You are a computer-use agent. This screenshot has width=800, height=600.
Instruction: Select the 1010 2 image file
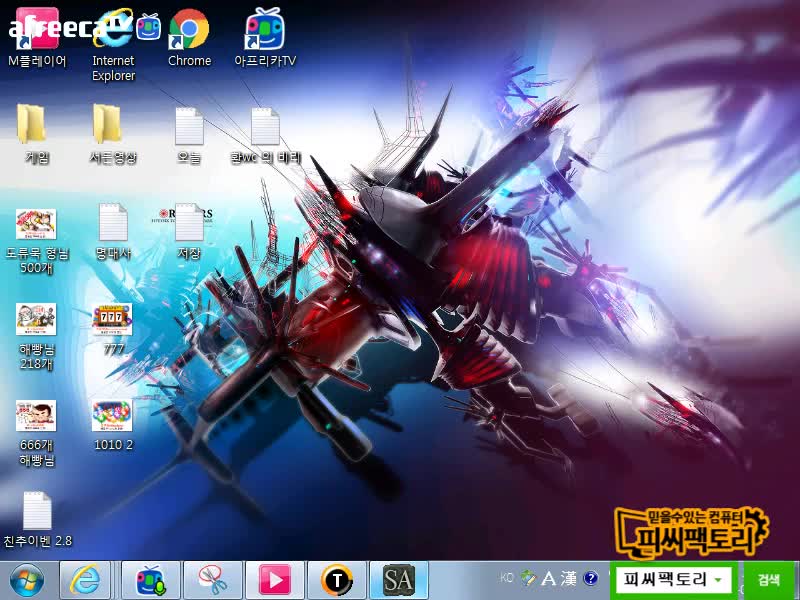112,415
